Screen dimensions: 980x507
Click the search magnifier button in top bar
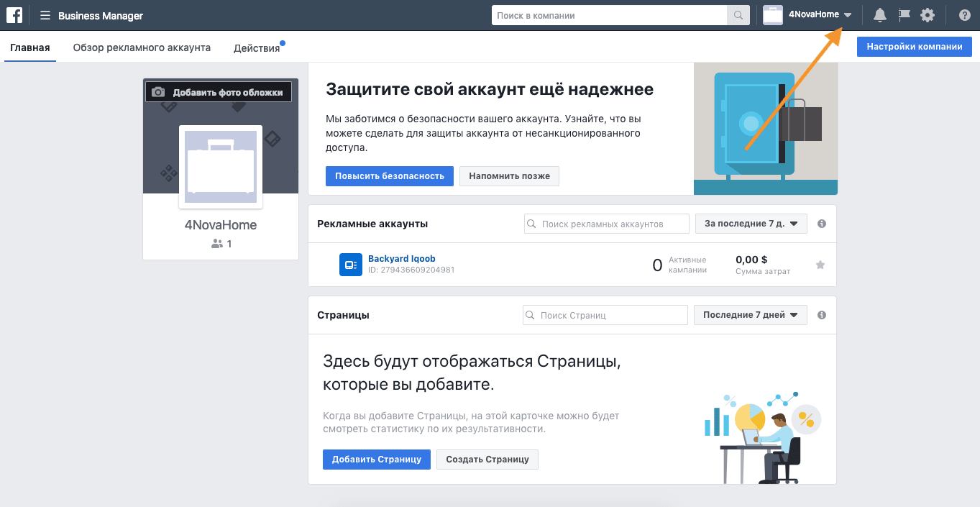tap(738, 15)
